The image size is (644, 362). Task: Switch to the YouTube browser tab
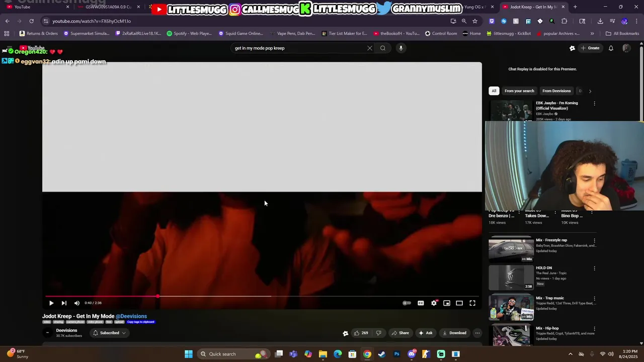pos(37,7)
